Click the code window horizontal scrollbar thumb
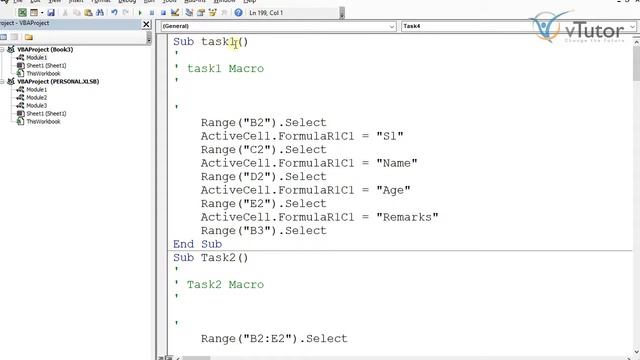 pos(196,358)
